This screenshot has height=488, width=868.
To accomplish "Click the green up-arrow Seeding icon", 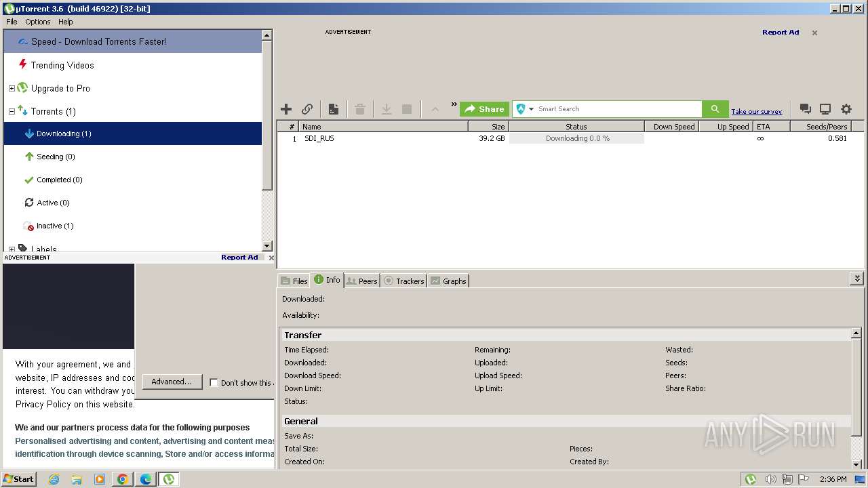I will coord(29,157).
